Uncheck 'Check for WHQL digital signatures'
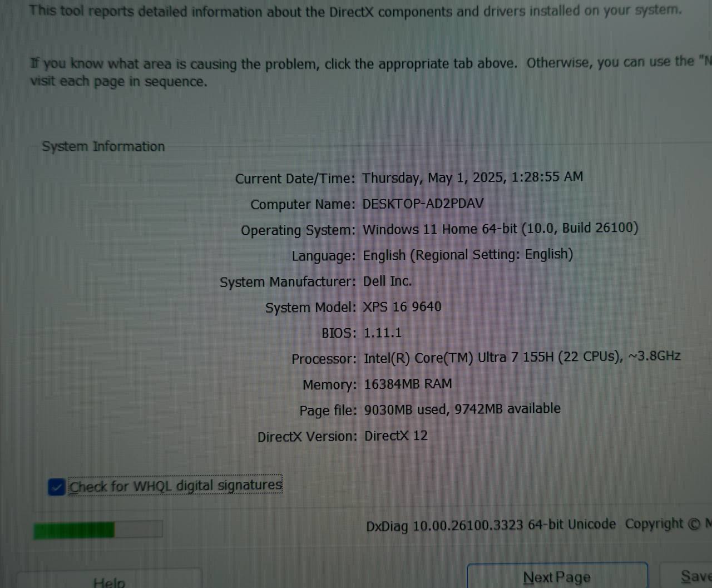Screen dimensions: 712x588 (56, 487)
